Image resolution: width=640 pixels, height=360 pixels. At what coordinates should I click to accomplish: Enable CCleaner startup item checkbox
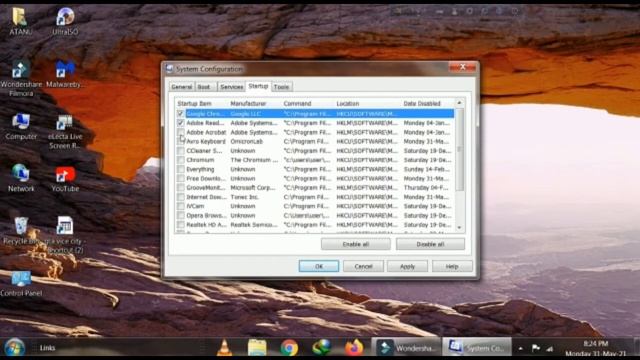tap(180, 151)
